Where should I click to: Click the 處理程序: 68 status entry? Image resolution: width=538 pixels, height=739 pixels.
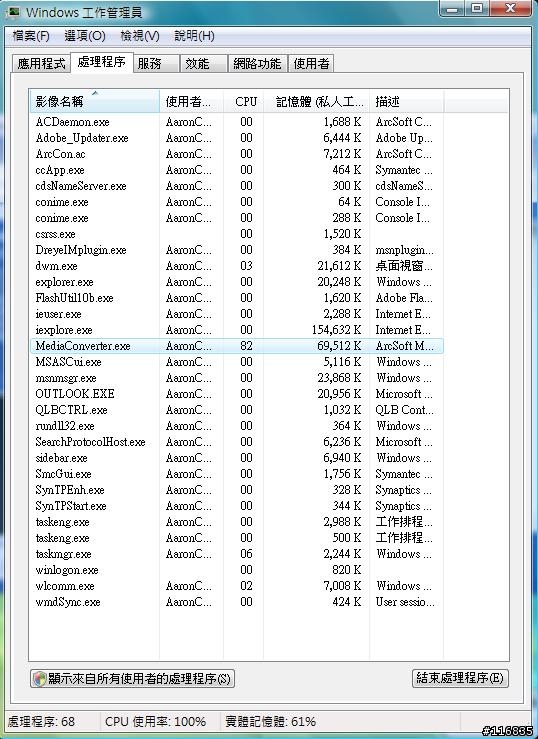tap(41, 722)
